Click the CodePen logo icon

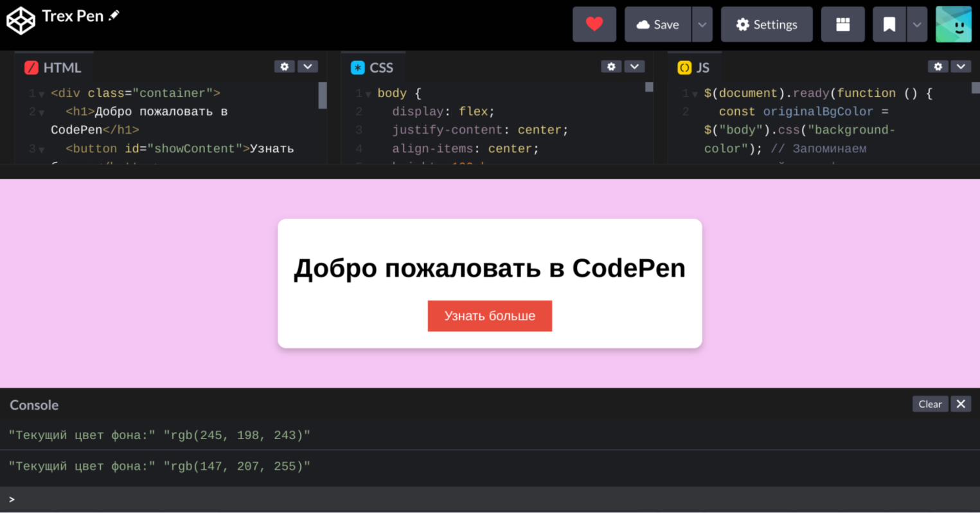pos(21,21)
